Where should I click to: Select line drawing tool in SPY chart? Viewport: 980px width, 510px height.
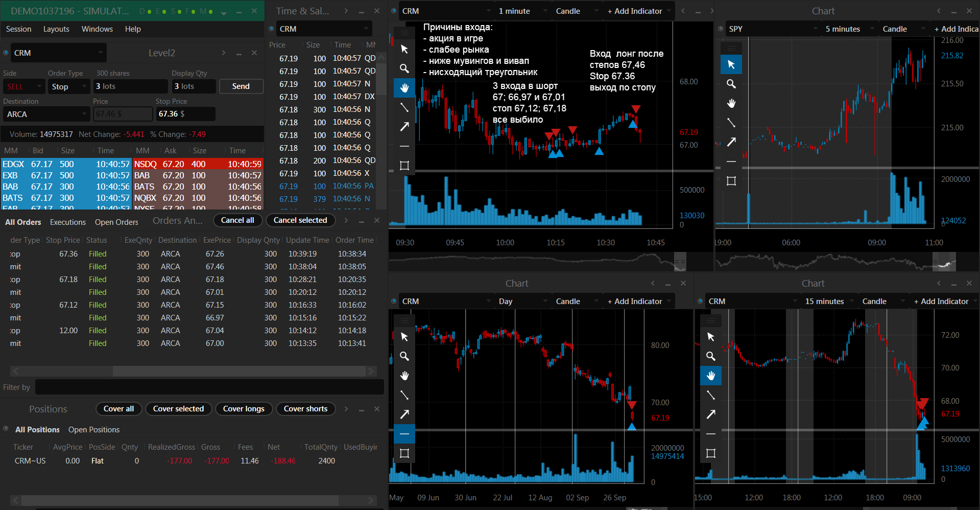point(731,123)
